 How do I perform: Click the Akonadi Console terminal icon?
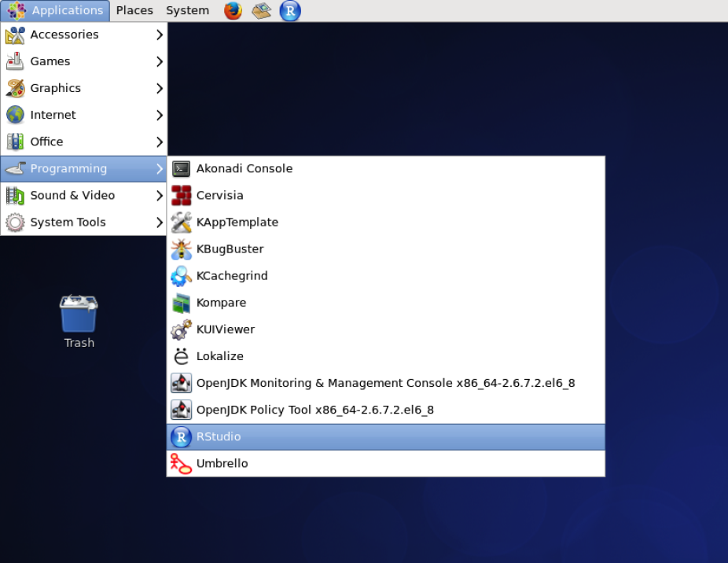(x=181, y=168)
